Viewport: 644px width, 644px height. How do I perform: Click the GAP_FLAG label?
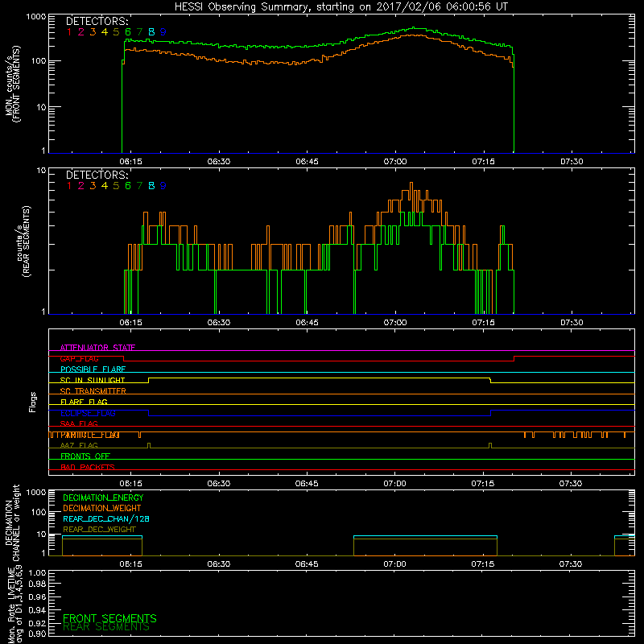point(79,358)
